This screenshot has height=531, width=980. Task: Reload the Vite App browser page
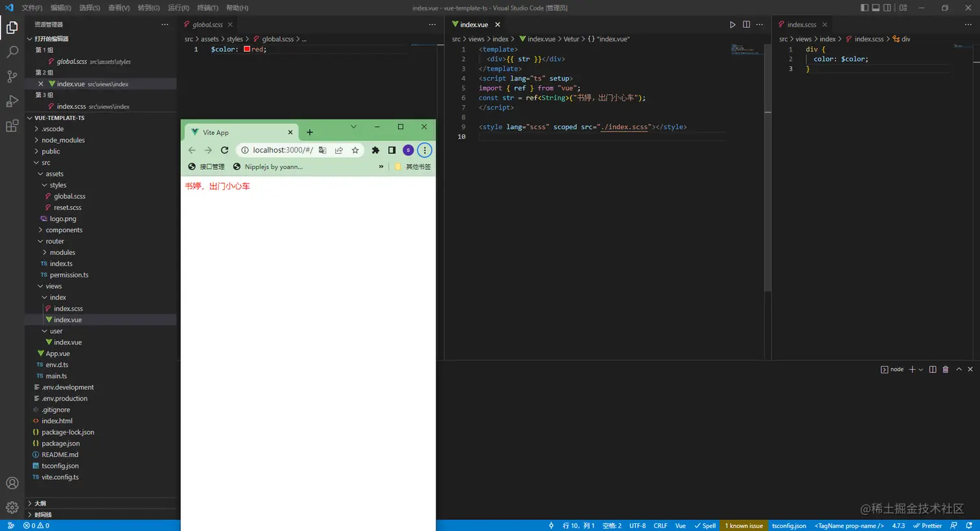coord(224,150)
